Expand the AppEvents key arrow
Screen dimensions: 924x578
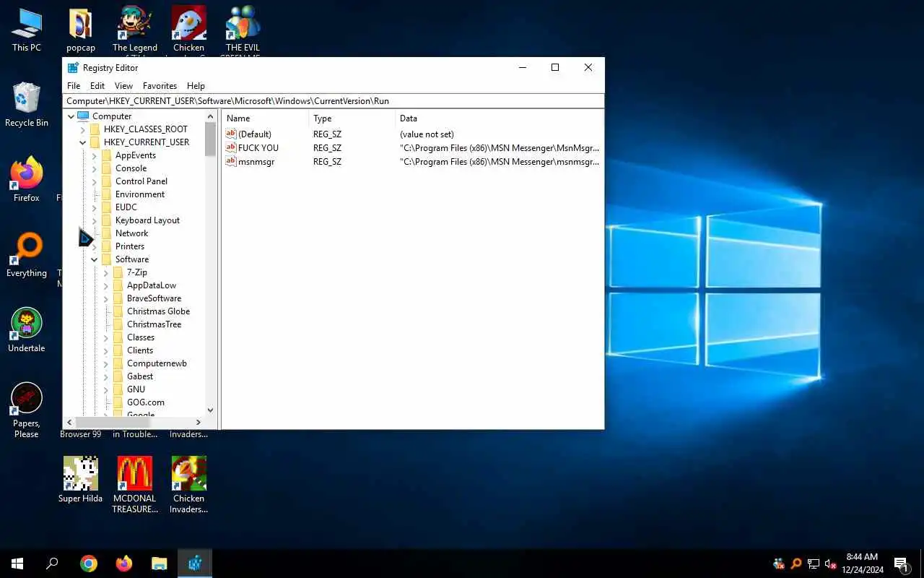pyautogui.click(x=94, y=155)
